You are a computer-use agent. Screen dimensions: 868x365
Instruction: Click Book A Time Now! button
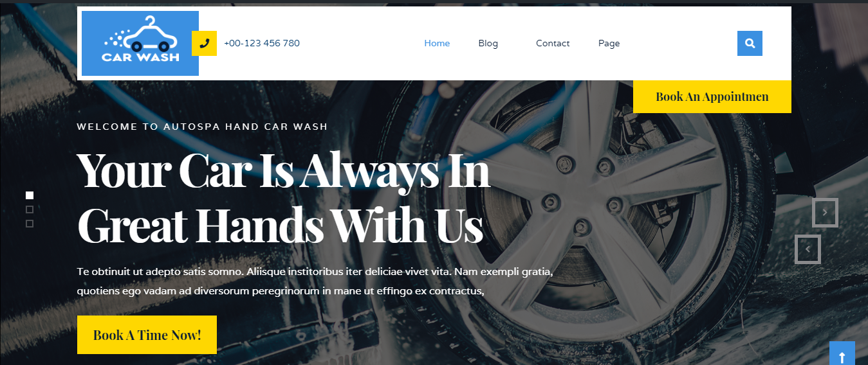coord(147,335)
